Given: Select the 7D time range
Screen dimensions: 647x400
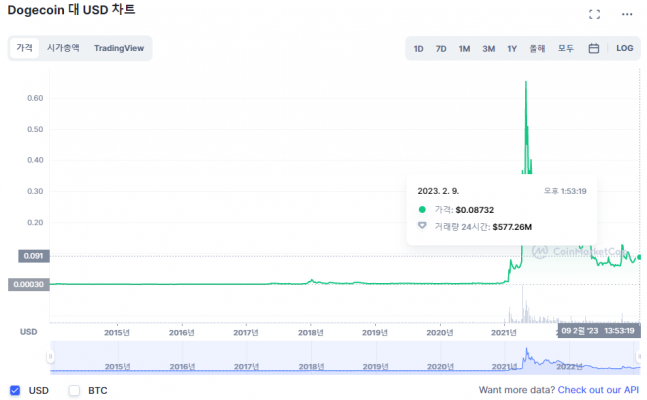Looking at the screenshot, I should [441, 48].
